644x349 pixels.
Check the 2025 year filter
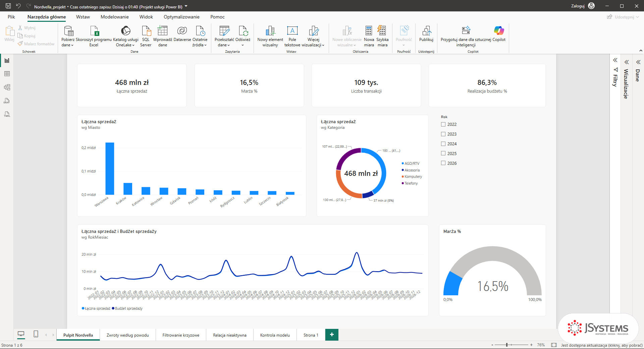pos(443,153)
